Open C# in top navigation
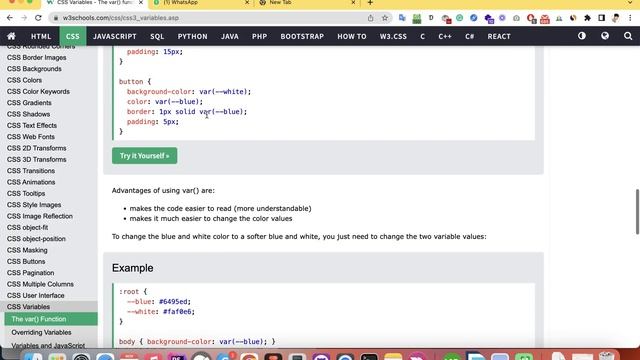 coord(470,36)
